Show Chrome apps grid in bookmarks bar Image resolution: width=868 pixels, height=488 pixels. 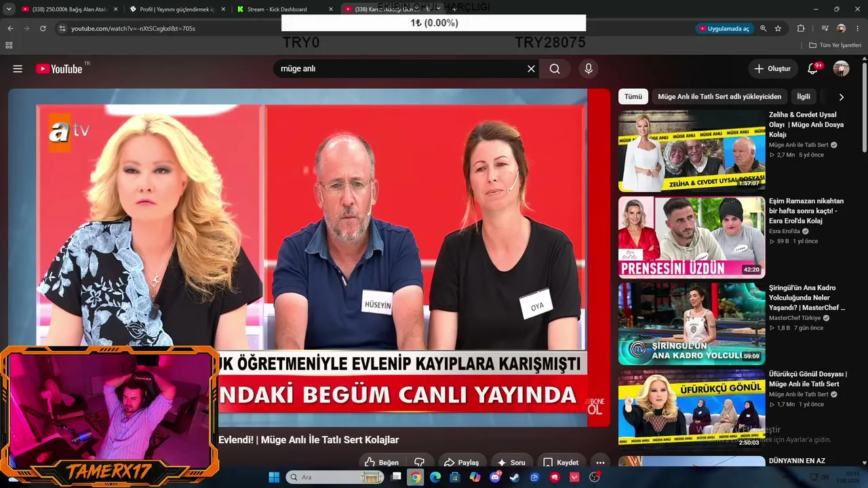[9, 45]
